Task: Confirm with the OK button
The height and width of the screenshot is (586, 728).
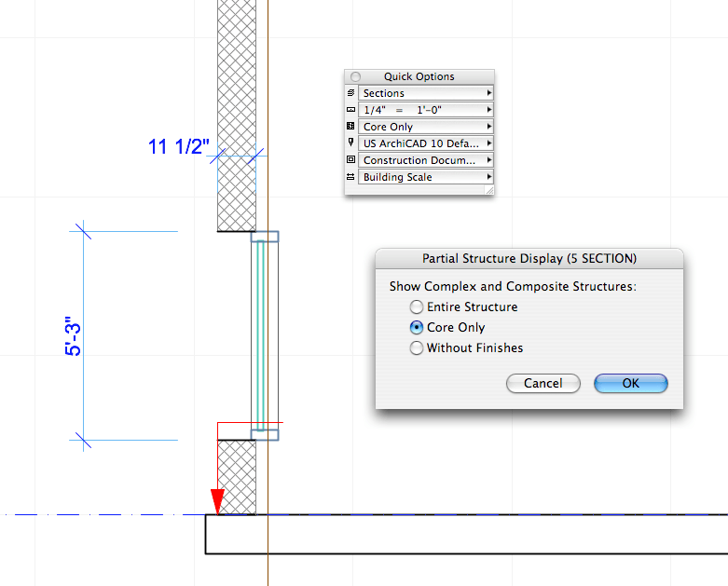Action: point(631,383)
